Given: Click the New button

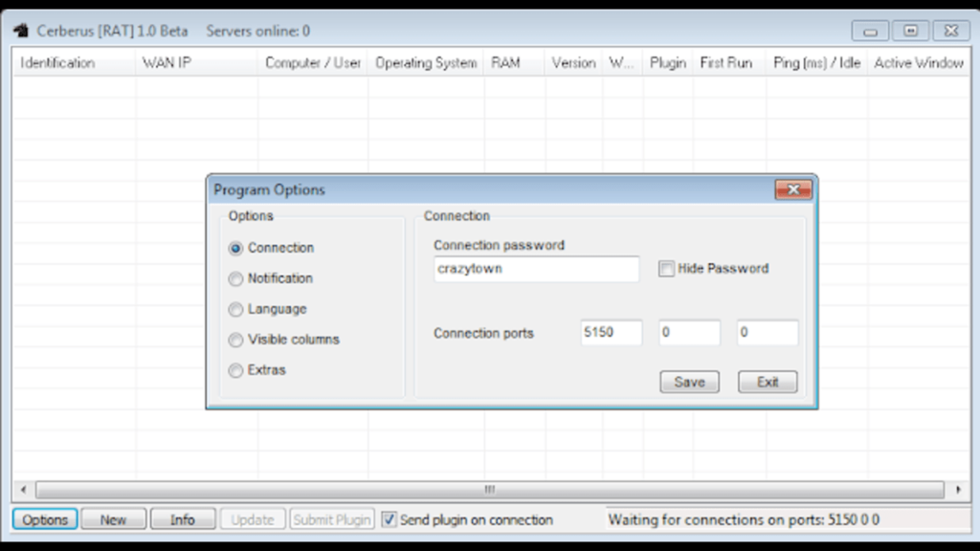Looking at the screenshot, I should click(x=114, y=519).
